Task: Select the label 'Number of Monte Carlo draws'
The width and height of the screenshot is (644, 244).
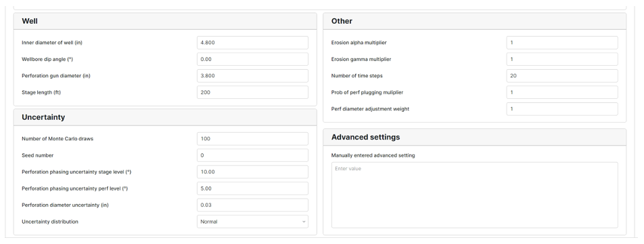Action: click(57, 139)
